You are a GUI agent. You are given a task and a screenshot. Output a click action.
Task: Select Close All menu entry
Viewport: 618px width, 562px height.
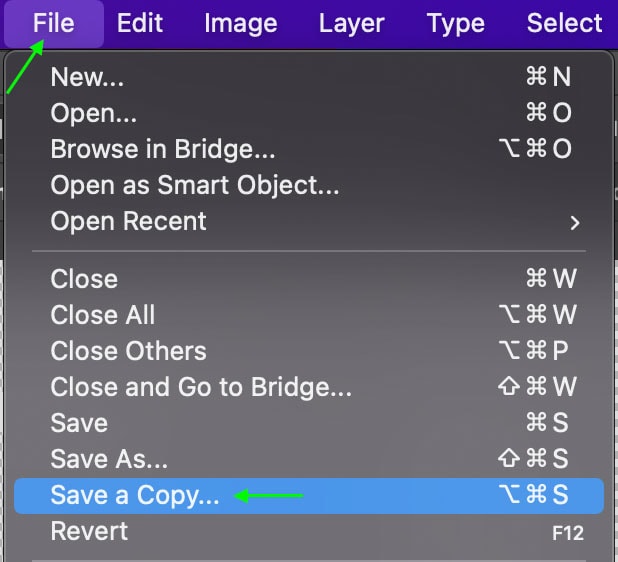tap(103, 315)
